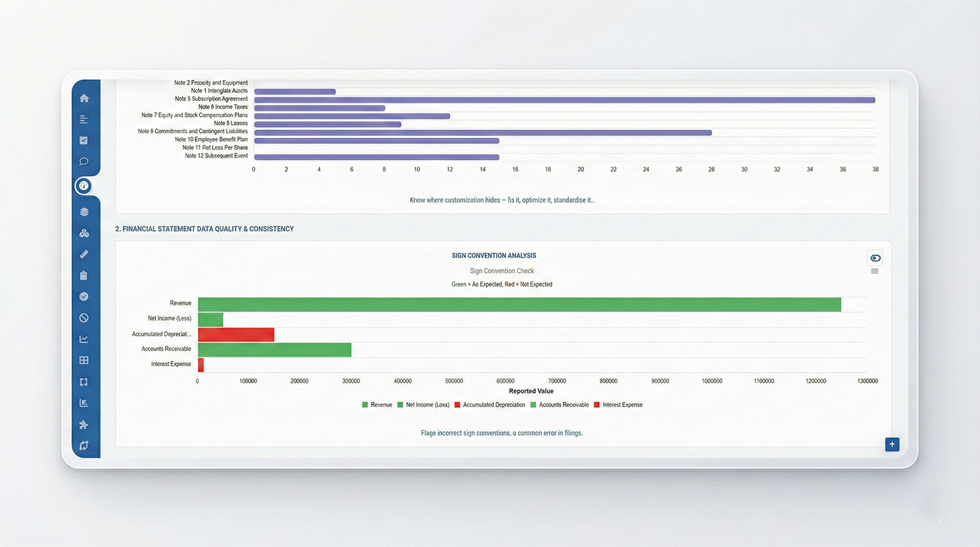Toggle Accumulated Depreciation in the legend
This screenshot has height=547, width=980.
point(489,405)
